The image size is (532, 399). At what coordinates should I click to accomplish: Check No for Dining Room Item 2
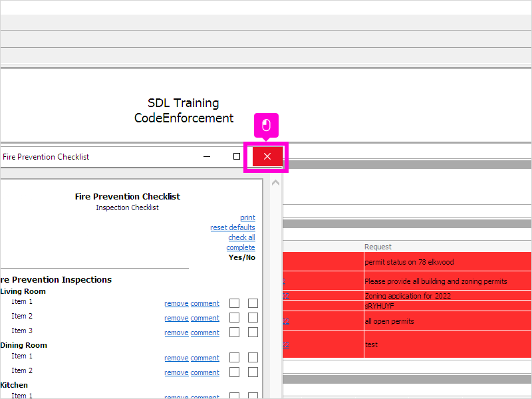253,372
